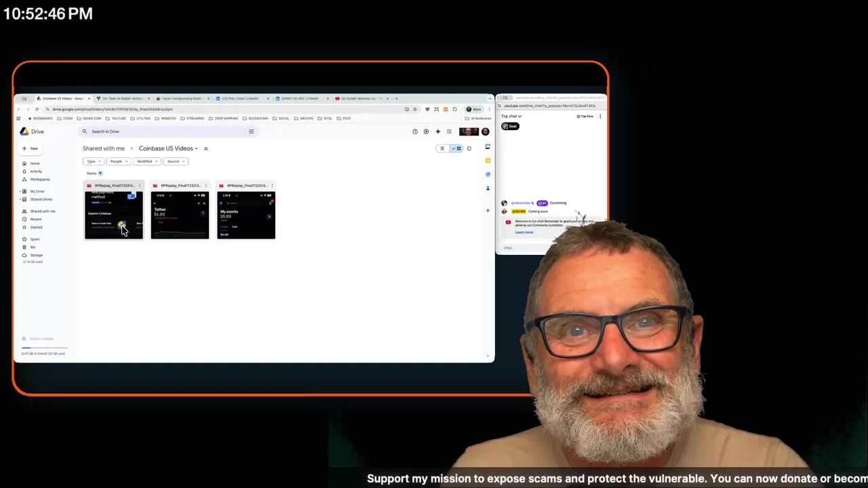Click the Storage usage progress bar
This screenshot has height=488, width=868.
click(44, 348)
